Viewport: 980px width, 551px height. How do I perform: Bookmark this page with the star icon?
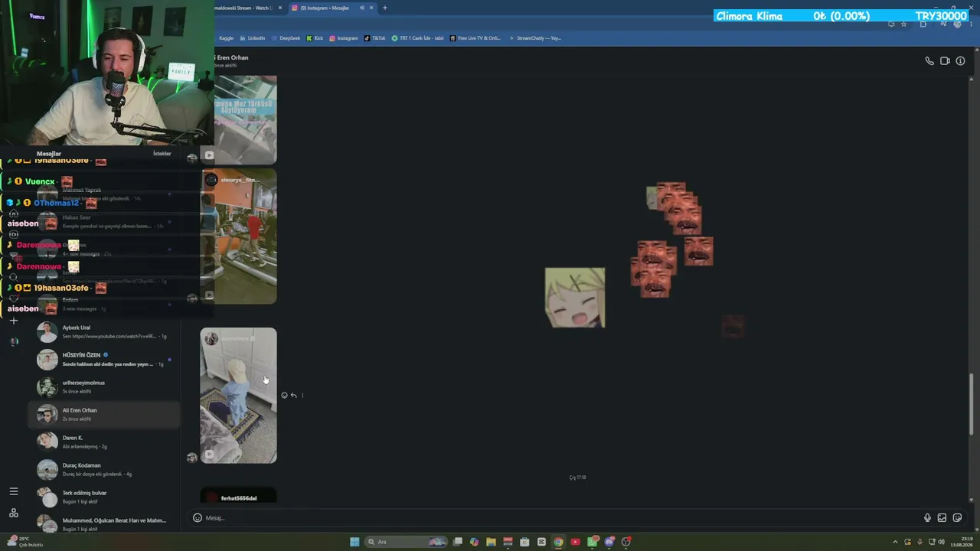[903, 24]
